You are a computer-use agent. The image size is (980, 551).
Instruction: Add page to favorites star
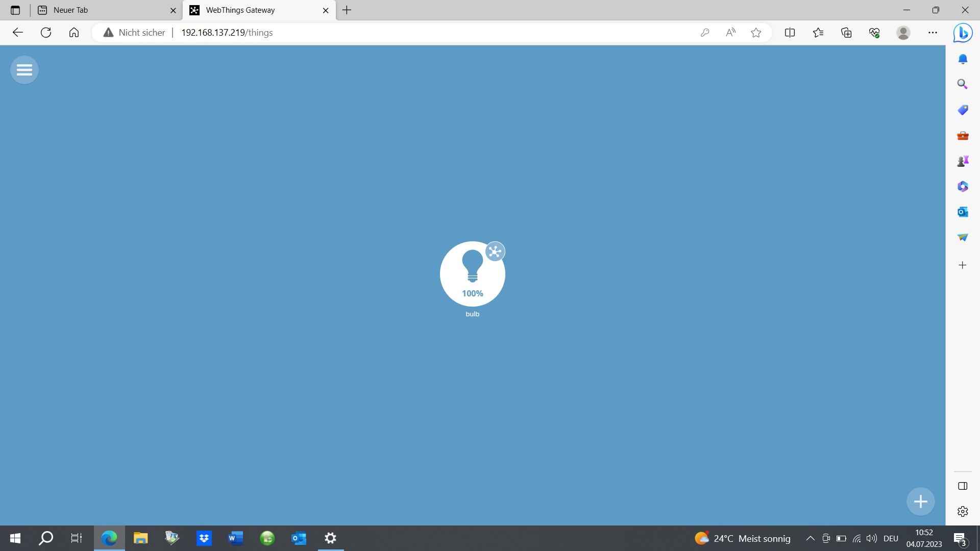point(756,33)
